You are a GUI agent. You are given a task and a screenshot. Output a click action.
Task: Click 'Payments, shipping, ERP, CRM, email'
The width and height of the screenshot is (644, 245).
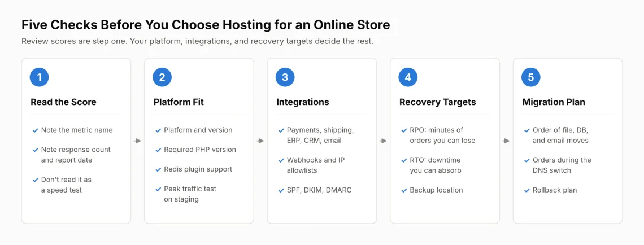tap(320, 135)
